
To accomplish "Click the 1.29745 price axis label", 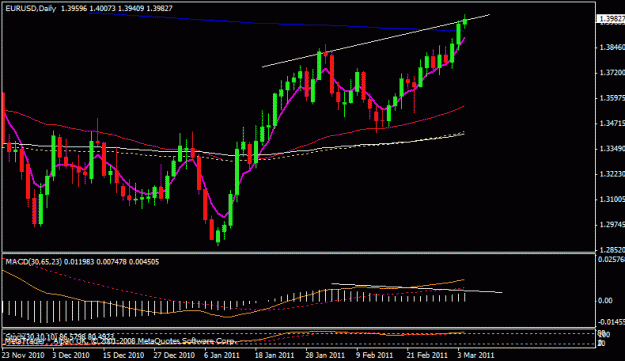I will 612,225.
